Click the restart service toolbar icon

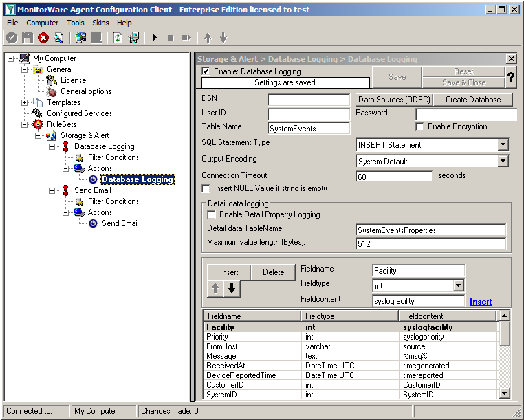tap(186, 38)
